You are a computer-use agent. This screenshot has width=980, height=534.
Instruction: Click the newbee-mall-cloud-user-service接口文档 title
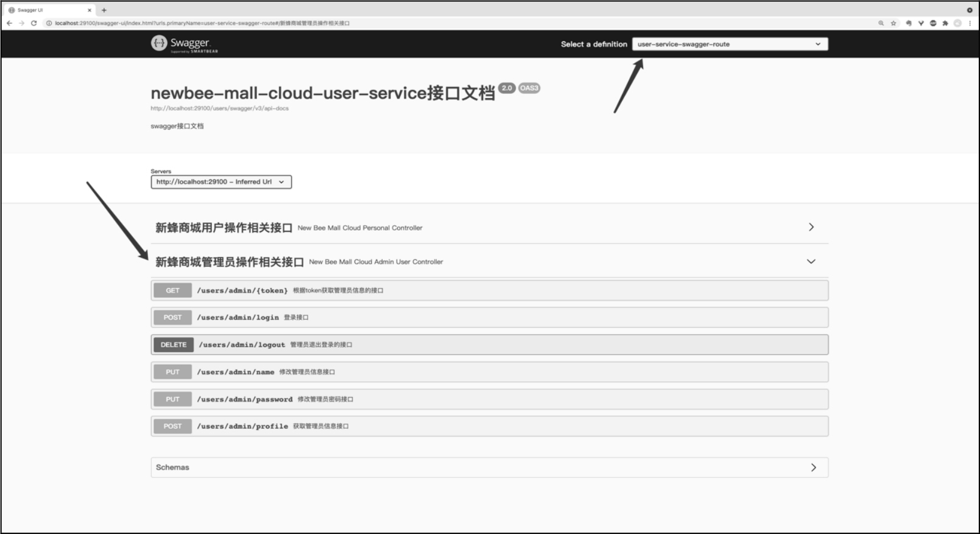pos(323,93)
